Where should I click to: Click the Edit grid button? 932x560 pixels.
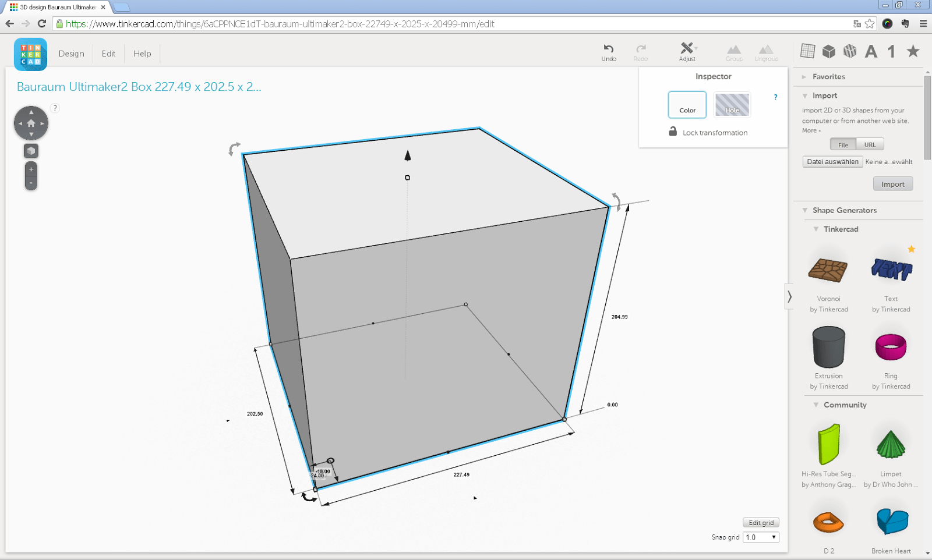pos(761,522)
